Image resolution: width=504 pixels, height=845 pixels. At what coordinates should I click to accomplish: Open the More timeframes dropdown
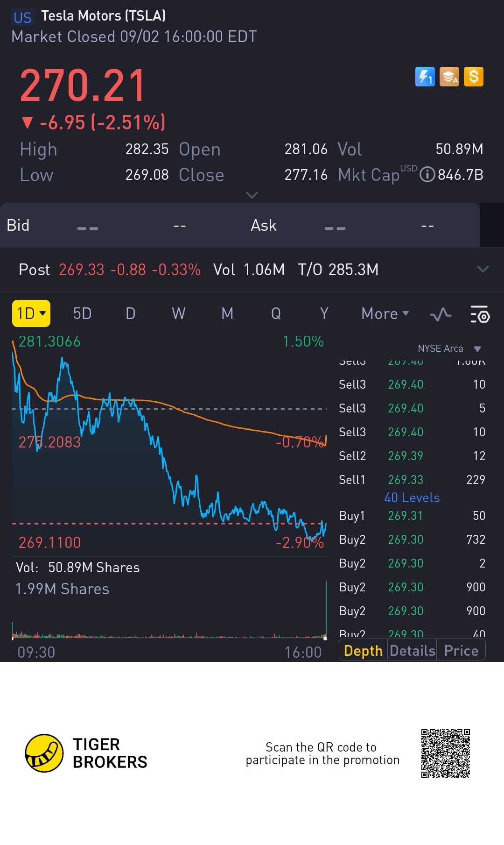(385, 314)
